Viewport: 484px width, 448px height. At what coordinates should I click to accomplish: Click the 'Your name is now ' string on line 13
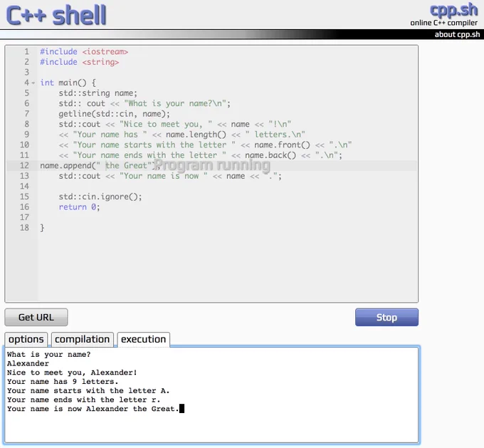(x=163, y=176)
